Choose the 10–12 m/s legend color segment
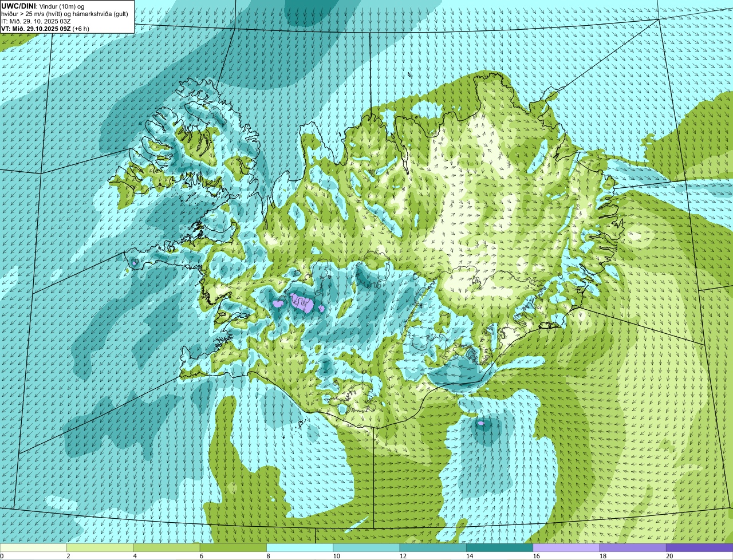This screenshot has width=733, height=560. (366, 547)
